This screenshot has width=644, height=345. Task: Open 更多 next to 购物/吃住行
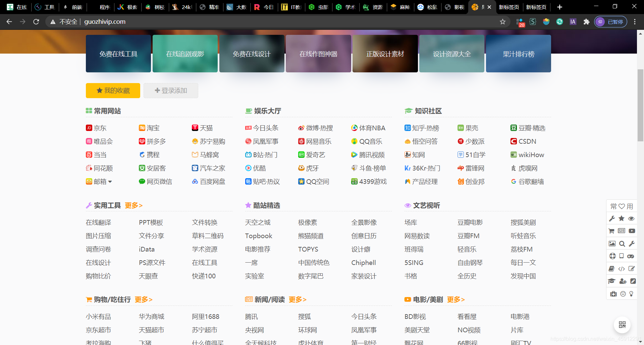pyautogui.click(x=144, y=299)
